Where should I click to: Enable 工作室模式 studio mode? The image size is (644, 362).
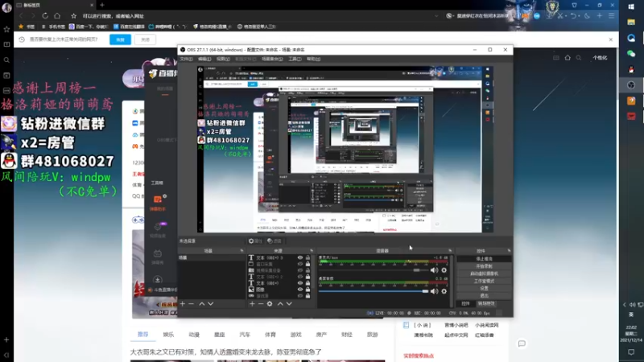[x=484, y=281]
